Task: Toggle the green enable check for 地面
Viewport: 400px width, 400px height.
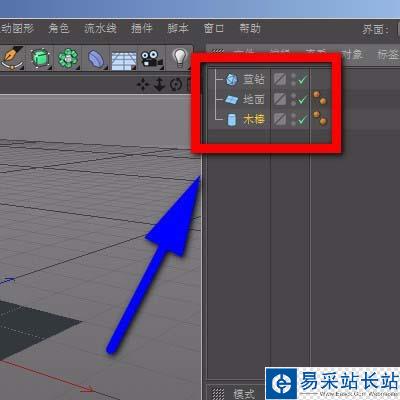Action: [303, 100]
